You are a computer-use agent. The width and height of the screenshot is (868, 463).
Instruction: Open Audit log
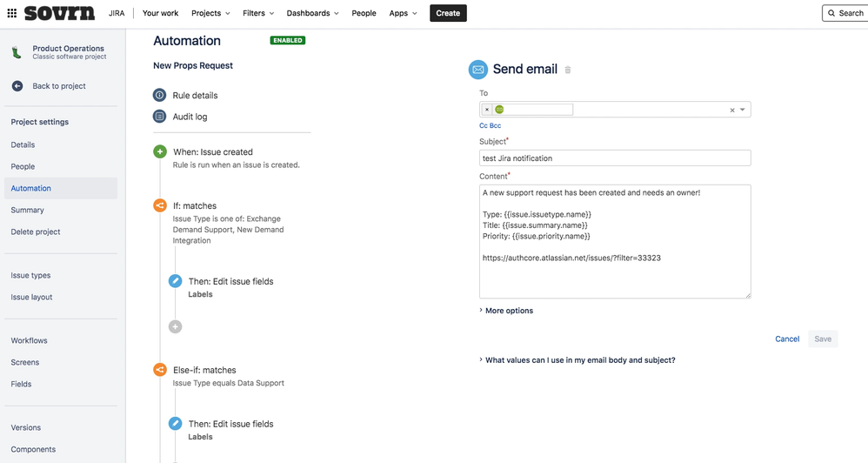(190, 117)
